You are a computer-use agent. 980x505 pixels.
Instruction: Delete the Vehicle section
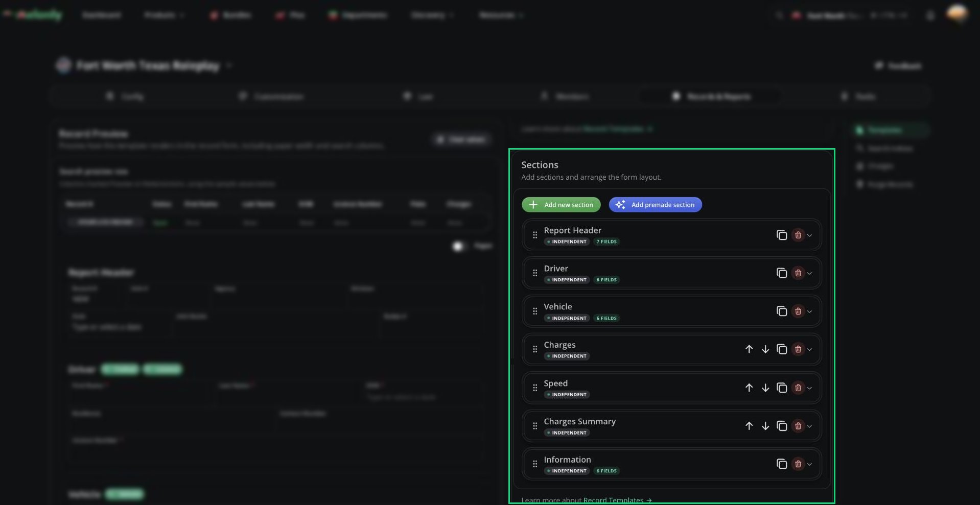798,311
